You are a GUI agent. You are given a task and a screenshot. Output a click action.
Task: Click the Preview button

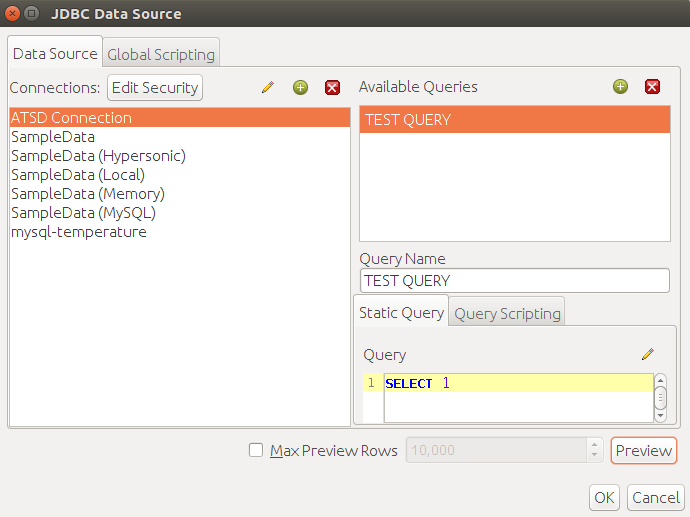point(643,450)
